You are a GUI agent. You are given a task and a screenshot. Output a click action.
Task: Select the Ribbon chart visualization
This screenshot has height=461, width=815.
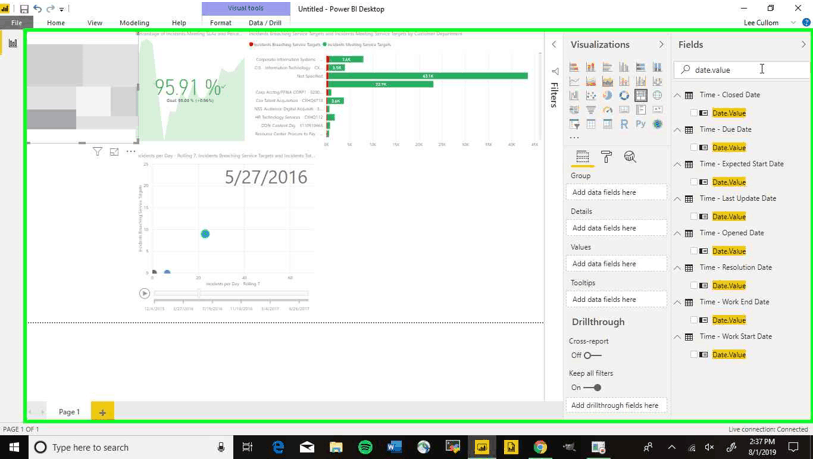coord(657,82)
